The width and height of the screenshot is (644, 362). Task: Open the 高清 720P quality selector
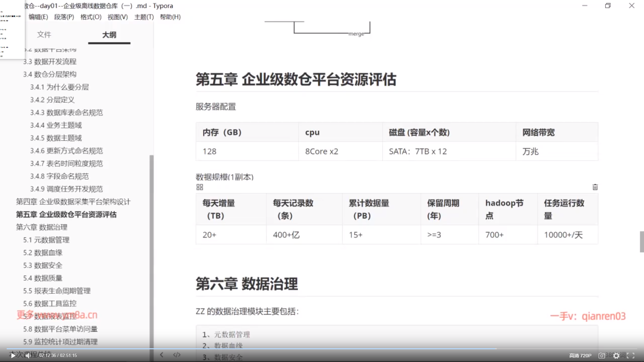point(580,356)
